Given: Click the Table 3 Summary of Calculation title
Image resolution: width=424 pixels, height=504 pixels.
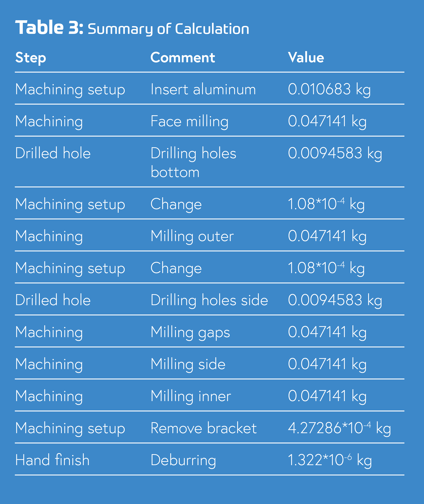Looking at the screenshot, I should 132,28.
